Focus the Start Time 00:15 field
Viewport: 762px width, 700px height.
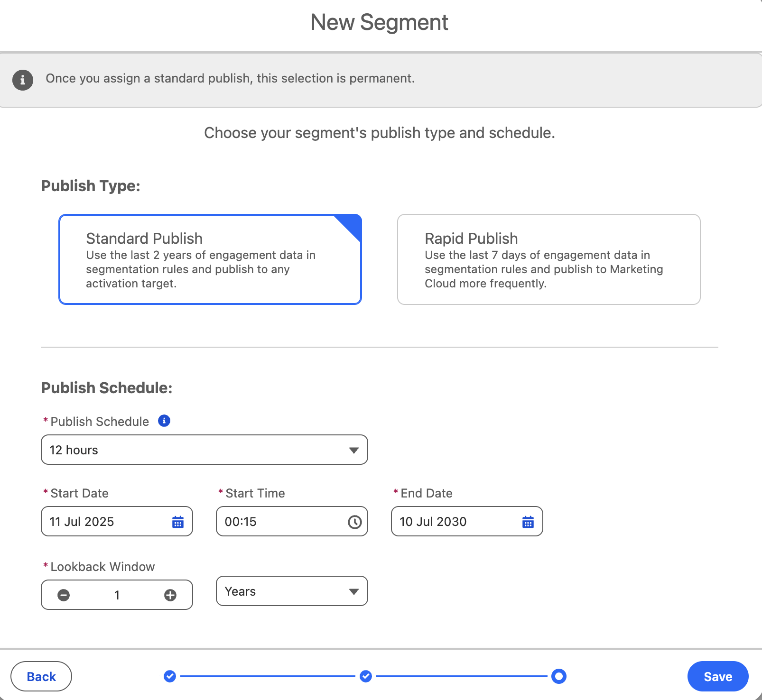280,522
